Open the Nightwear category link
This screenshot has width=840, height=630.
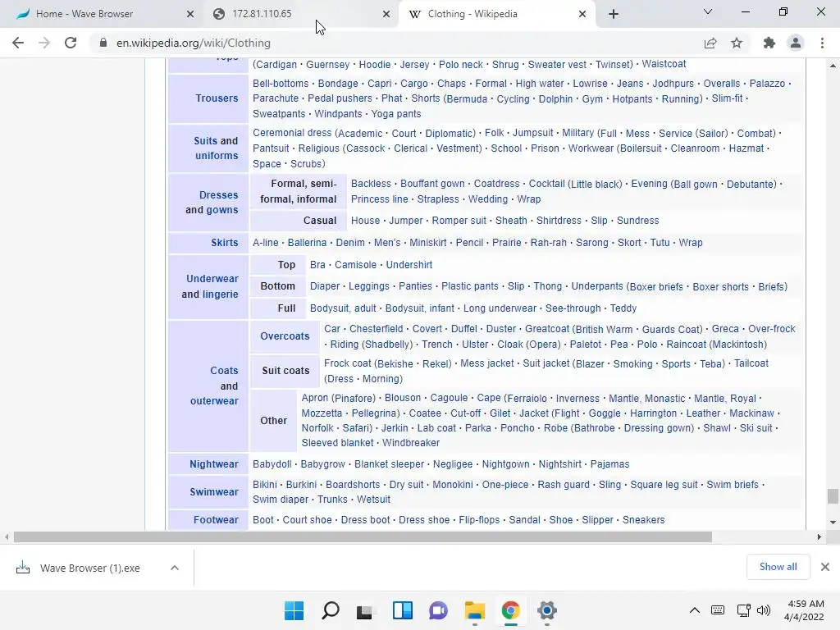[214, 464]
